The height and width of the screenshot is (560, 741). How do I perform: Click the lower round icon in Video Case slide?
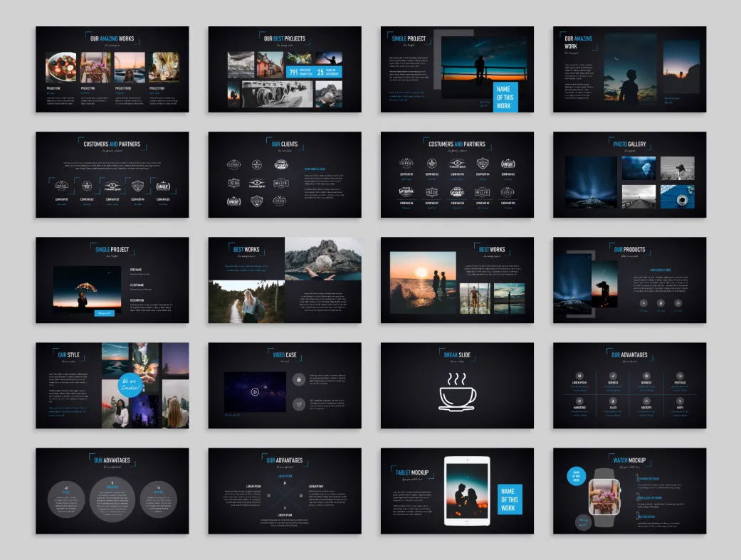(x=298, y=404)
